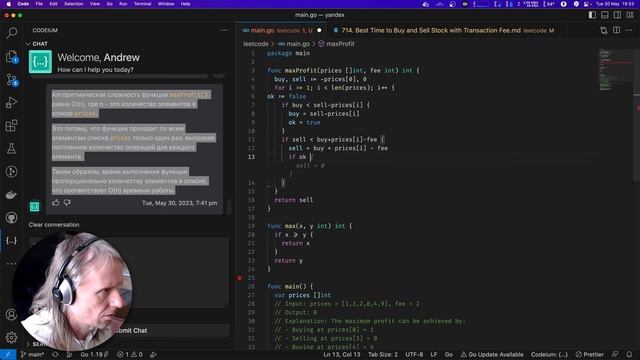Open the Extensions view
Screen dimensions: 640x360
click(x=11, y=125)
